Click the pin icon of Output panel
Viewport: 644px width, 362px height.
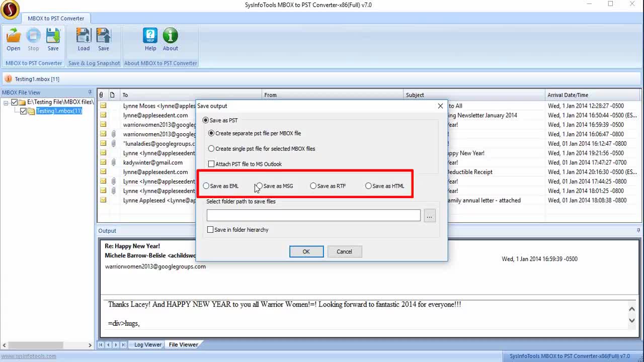(x=638, y=230)
